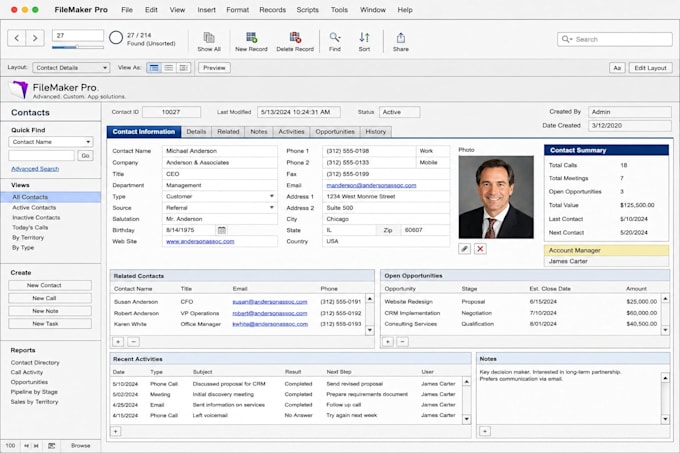Open www.andersonassoc.com web site link

200,241
